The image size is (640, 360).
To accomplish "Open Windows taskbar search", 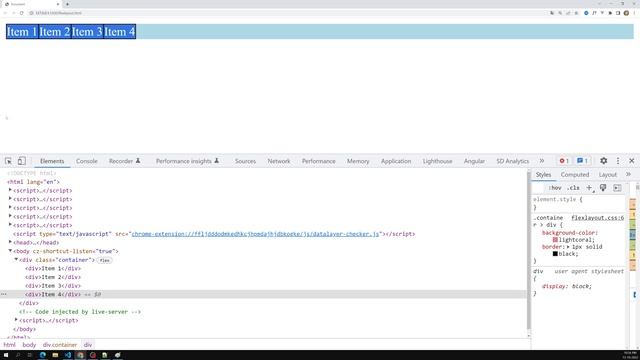I will pos(18,355).
